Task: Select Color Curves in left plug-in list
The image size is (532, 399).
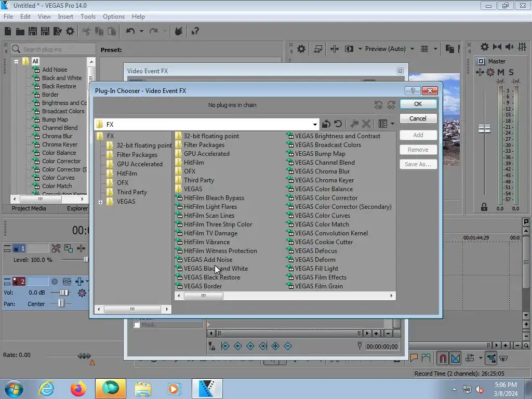Action: coord(58,178)
